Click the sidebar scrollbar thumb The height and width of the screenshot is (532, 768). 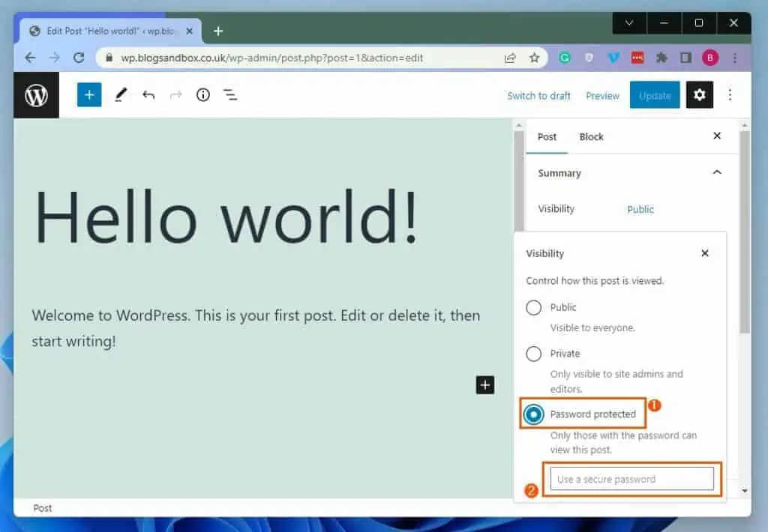tap(745, 232)
